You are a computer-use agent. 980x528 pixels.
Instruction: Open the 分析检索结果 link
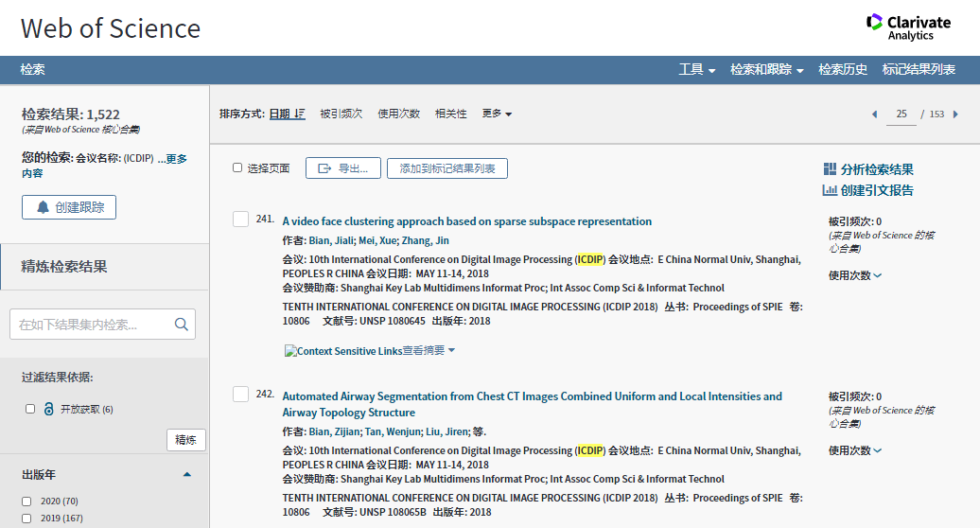click(876, 169)
